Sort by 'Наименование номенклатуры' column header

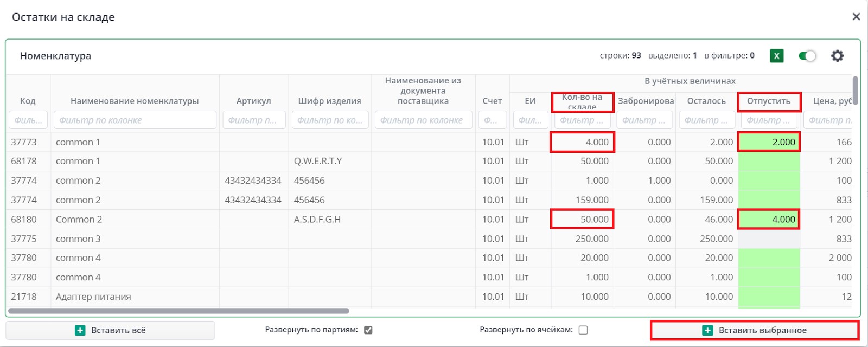point(135,101)
